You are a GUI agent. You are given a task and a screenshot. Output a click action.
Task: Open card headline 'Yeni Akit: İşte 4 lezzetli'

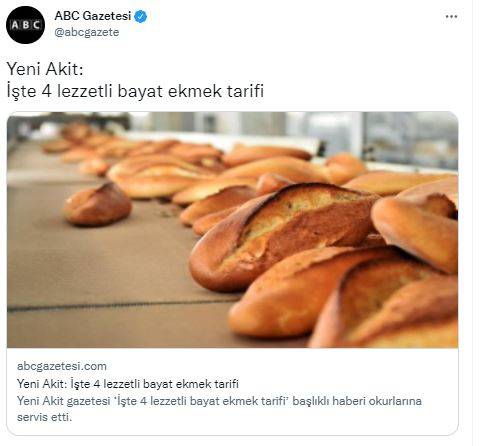tap(128, 384)
